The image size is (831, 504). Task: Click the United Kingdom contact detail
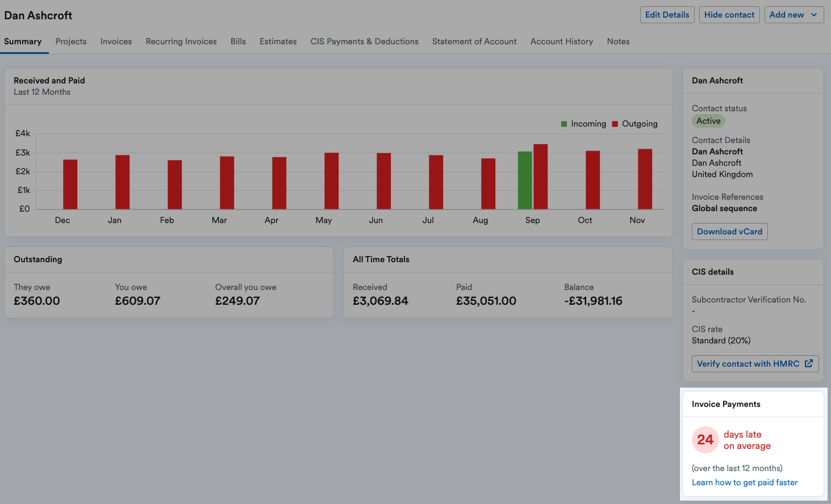pyautogui.click(x=723, y=174)
